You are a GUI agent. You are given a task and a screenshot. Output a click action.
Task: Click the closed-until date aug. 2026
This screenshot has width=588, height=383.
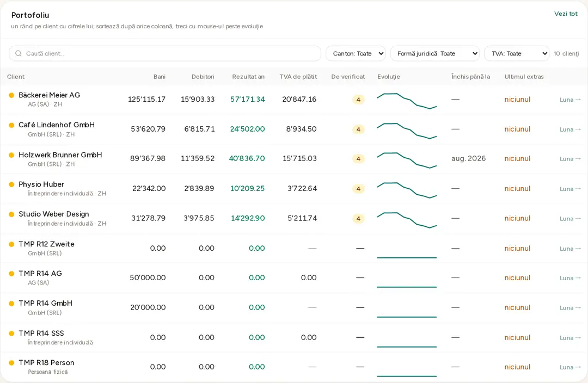point(468,158)
